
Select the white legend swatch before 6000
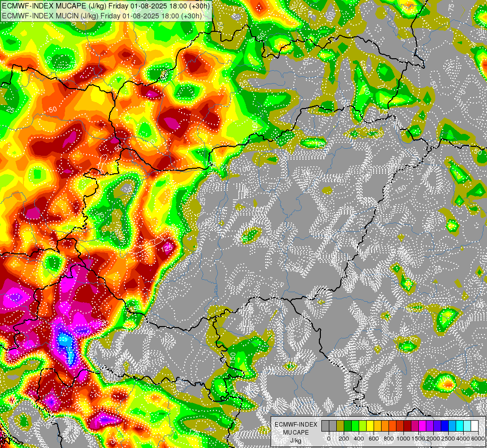click(x=475, y=426)
